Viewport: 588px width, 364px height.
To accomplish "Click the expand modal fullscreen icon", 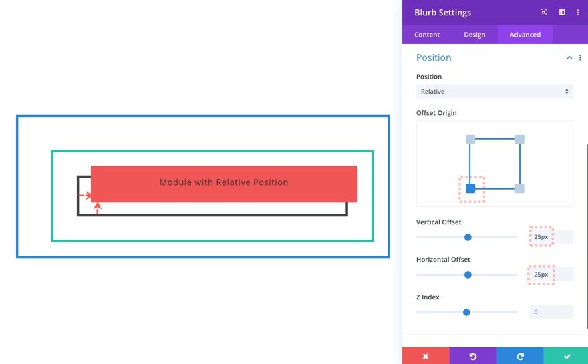I will click(543, 13).
